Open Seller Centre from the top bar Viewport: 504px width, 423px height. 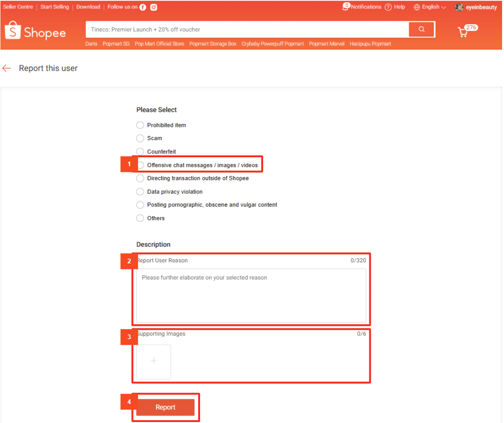[18, 7]
